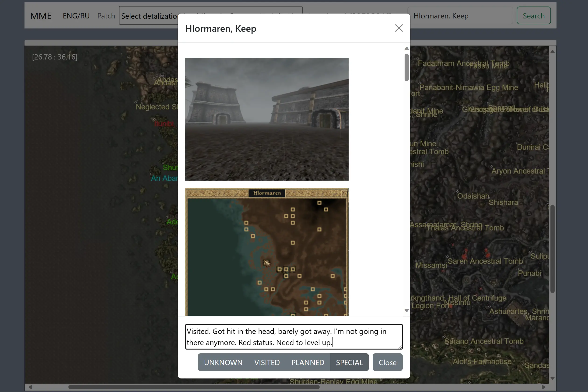Select red Ilunibi label on map
Viewport: 588px width, 392px height.
click(x=164, y=123)
